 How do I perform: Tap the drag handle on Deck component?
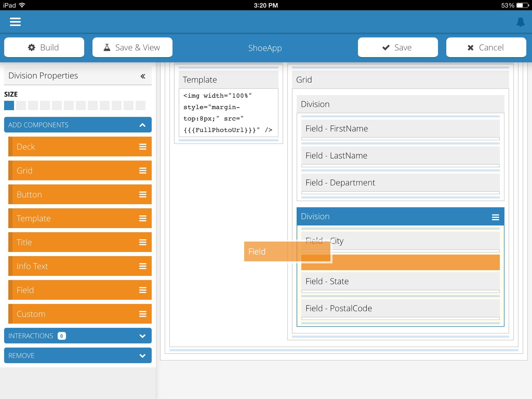click(143, 147)
